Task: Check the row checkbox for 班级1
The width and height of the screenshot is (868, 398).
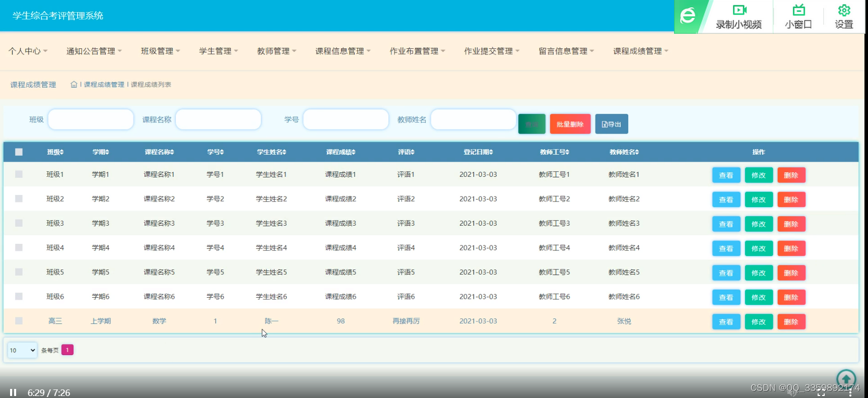Action: coord(19,174)
